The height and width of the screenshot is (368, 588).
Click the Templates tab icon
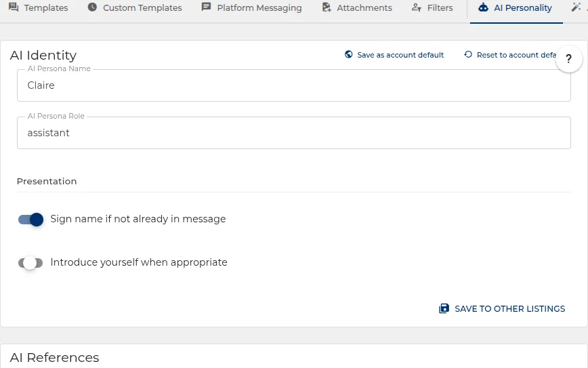[x=14, y=7]
